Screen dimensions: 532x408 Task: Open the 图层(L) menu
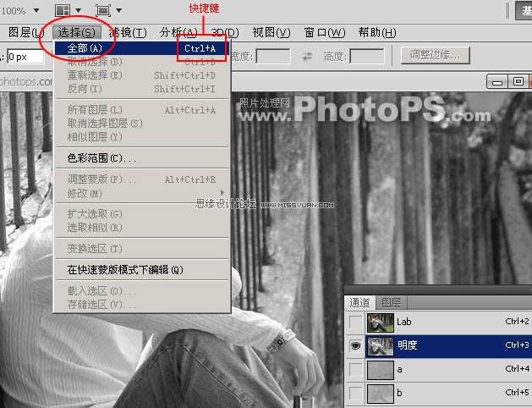pos(25,32)
